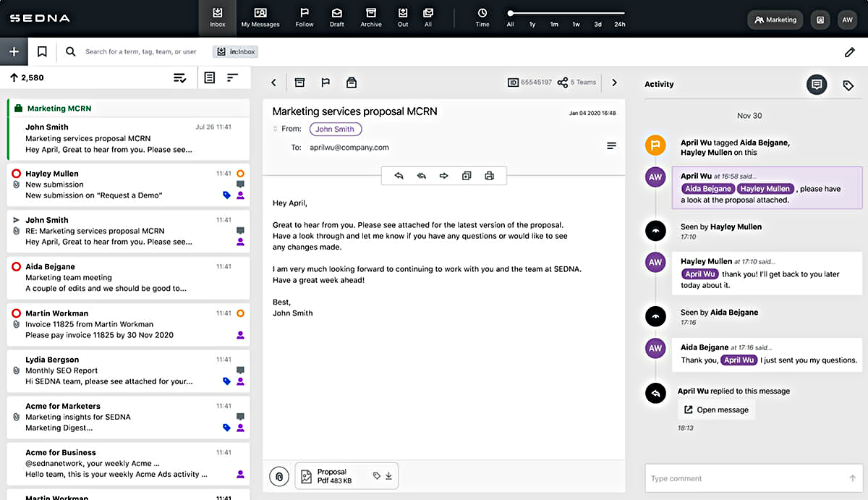Viewport: 868px width, 500px height.
Task: Expand the Marketing MCRN job group
Action: coord(128,109)
